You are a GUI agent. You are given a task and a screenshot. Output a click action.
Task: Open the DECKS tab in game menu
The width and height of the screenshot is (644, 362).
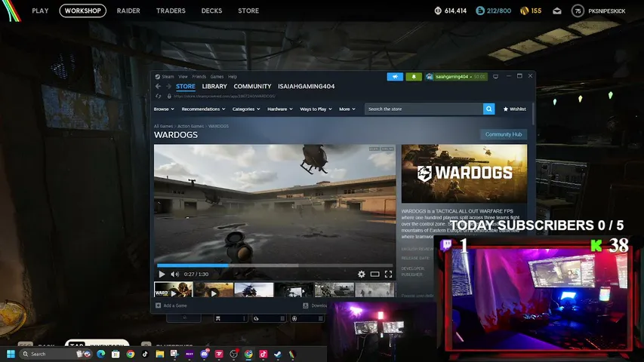[x=211, y=11]
